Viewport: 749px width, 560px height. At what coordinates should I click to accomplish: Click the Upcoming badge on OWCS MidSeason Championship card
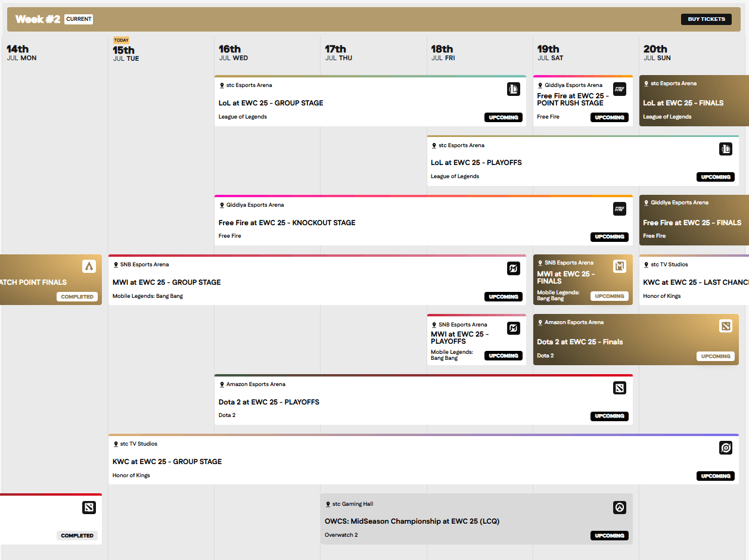[610, 536]
